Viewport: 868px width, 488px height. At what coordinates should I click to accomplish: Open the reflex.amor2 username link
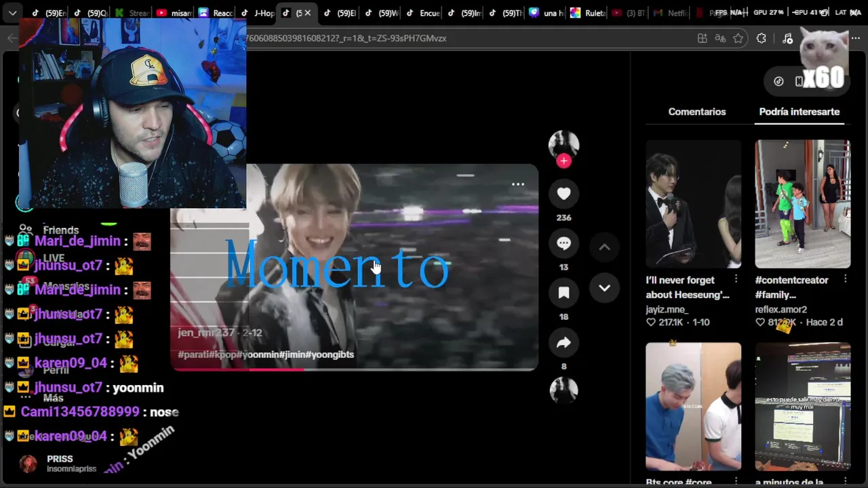click(781, 309)
